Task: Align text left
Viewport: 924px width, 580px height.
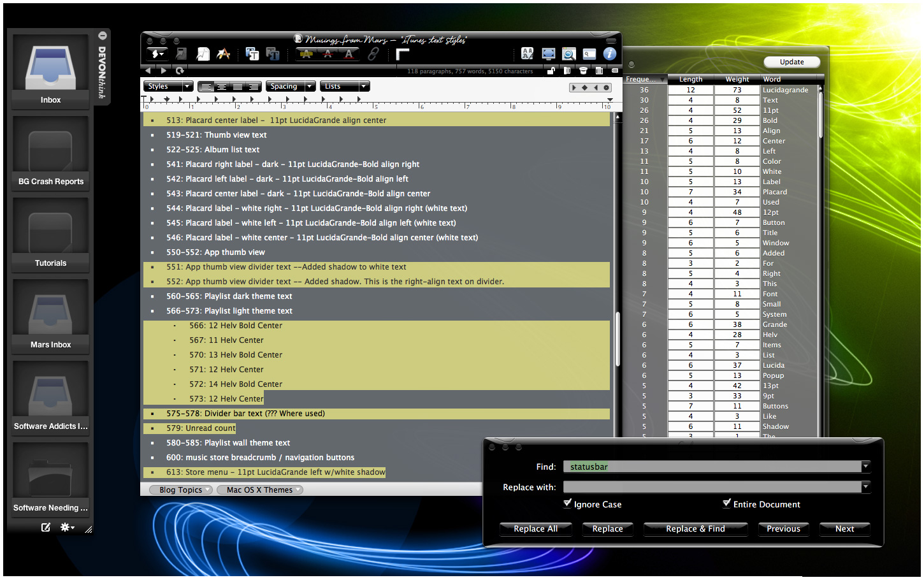Action: click(x=206, y=87)
